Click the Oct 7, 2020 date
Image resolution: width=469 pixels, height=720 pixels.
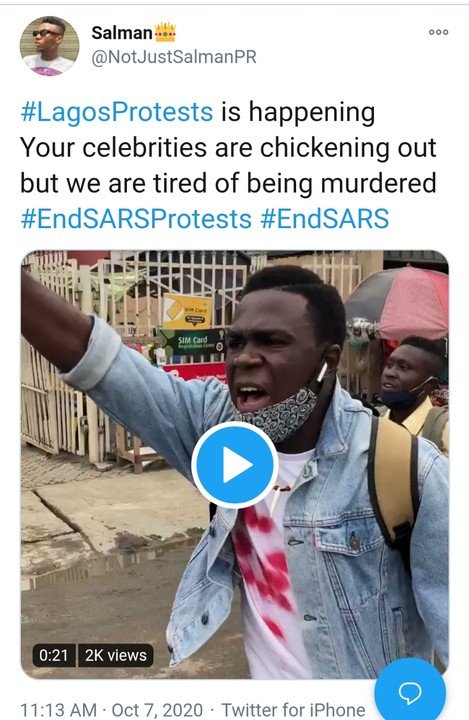157,709
